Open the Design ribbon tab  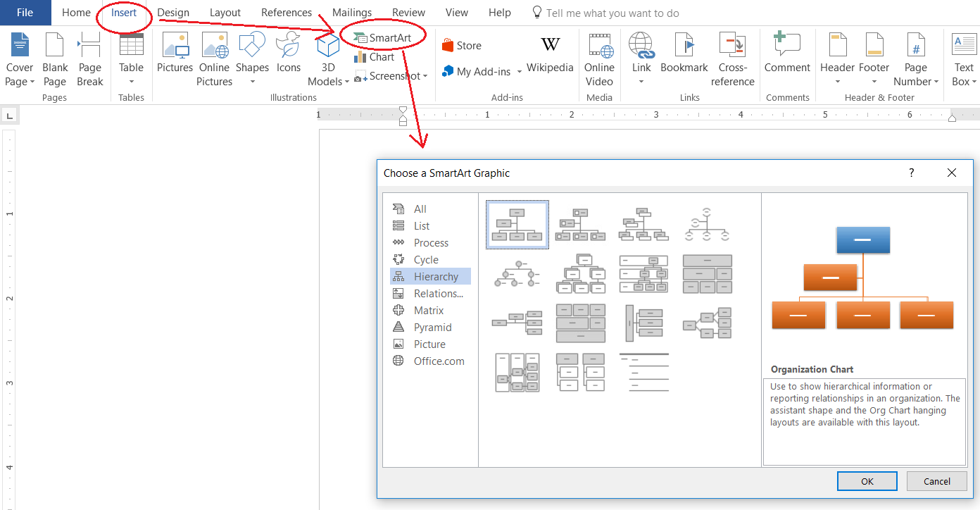tap(173, 13)
